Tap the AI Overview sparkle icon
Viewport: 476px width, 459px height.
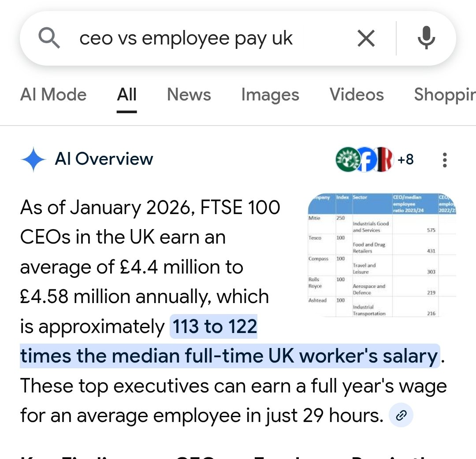(33, 159)
